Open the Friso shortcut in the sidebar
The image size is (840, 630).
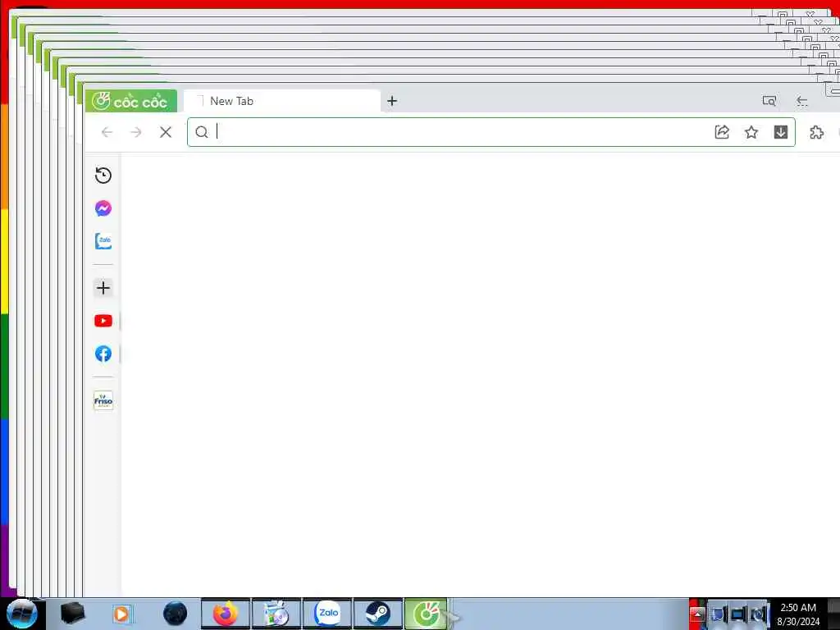point(103,400)
